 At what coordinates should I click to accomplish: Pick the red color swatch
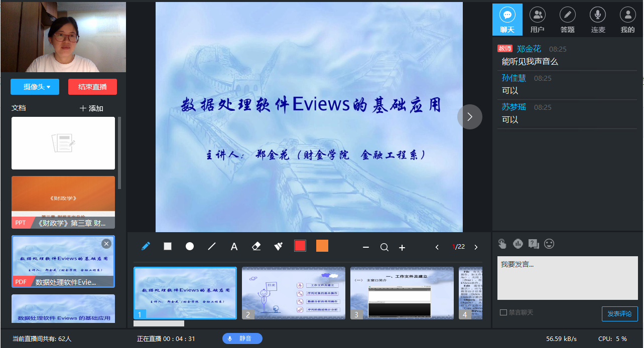(300, 246)
